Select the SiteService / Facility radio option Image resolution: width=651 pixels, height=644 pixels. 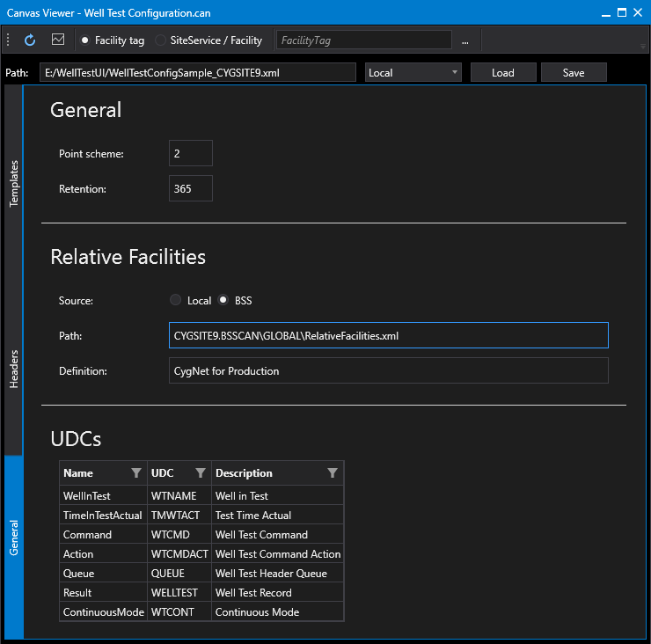tap(160, 40)
